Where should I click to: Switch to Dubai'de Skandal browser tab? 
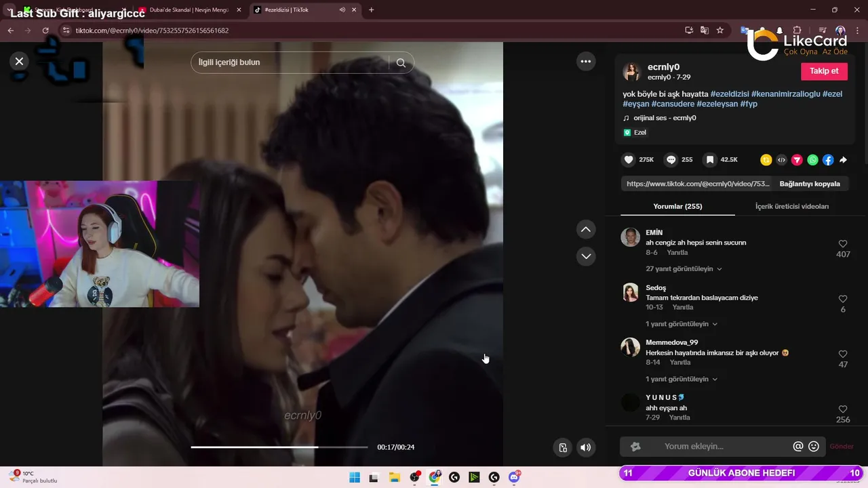[x=189, y=10]
